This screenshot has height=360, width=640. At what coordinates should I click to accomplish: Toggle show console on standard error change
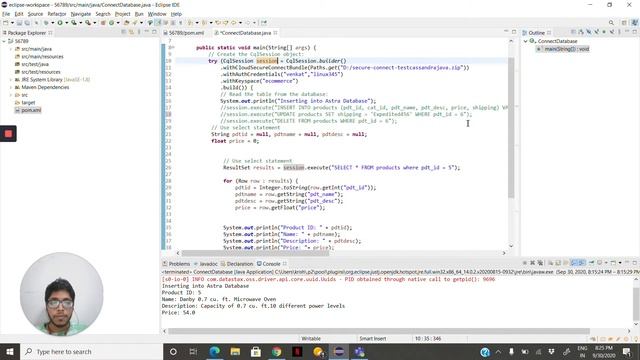tap(582, 263)
